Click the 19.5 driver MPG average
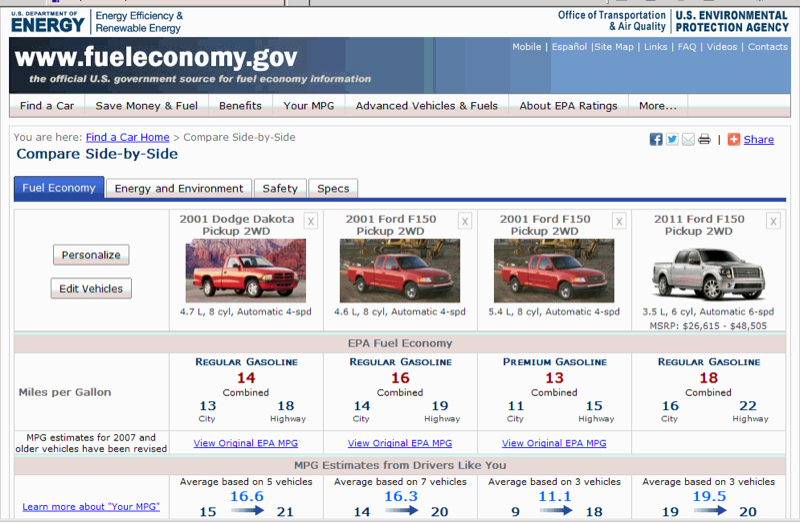This screenshot has width=800, height=523. (x=709, y=496)
